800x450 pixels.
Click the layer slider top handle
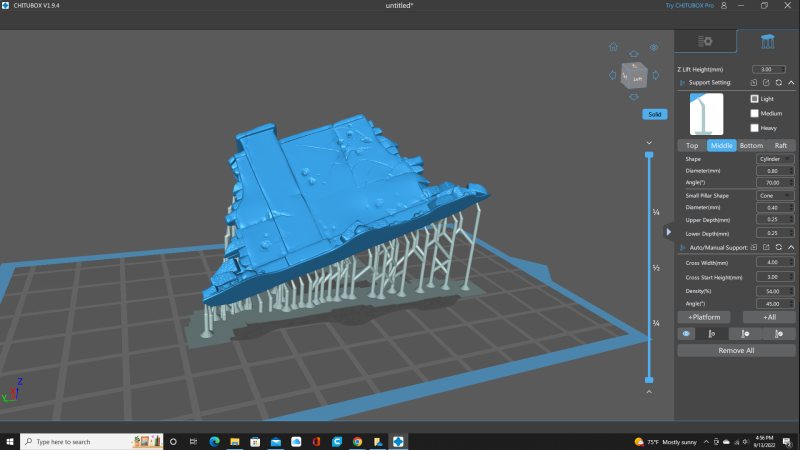(649, 155)
